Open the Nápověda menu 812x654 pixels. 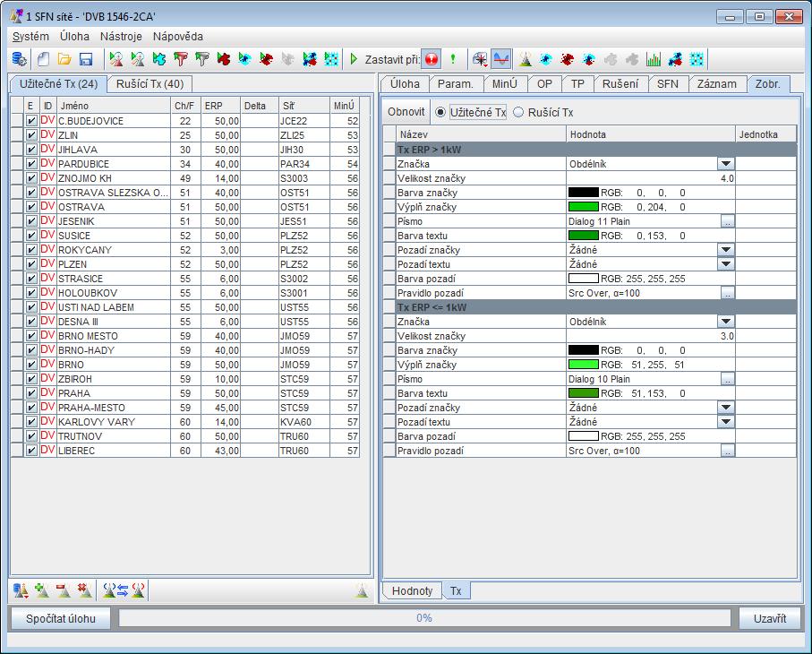[x=177, y=36]
